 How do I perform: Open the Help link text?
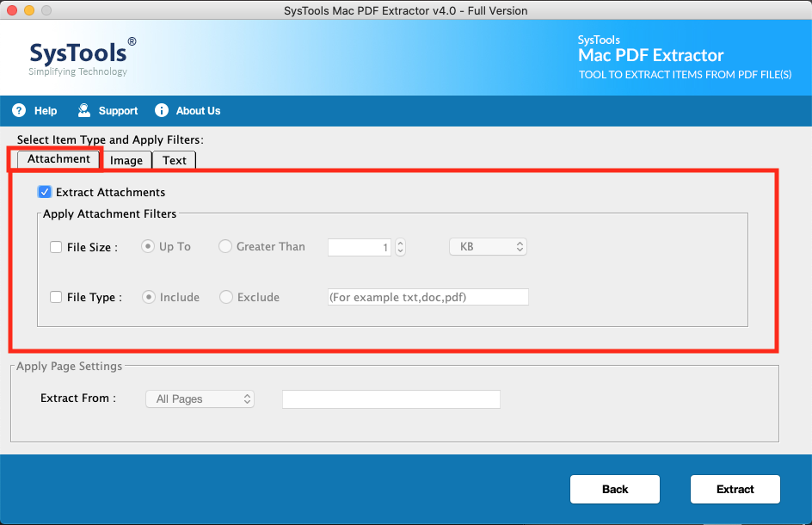pos(46,111)
